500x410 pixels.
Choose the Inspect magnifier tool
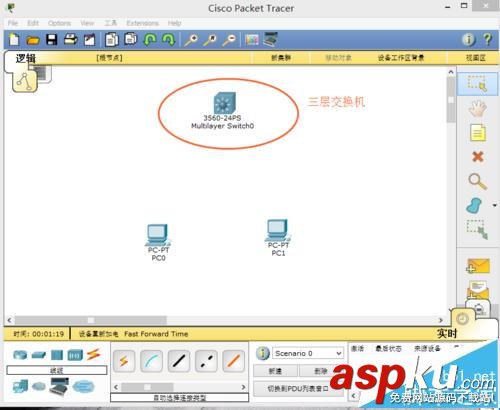coord(478,182)
